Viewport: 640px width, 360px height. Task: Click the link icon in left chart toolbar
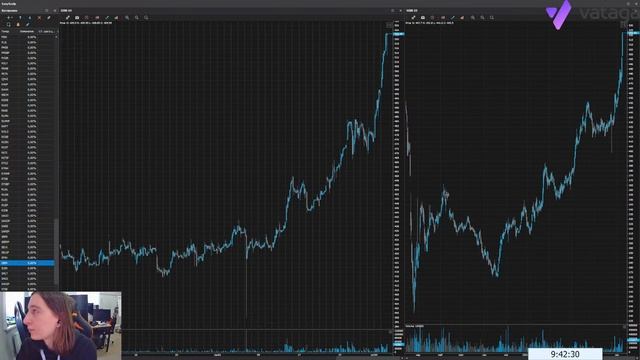click(68, 18)
